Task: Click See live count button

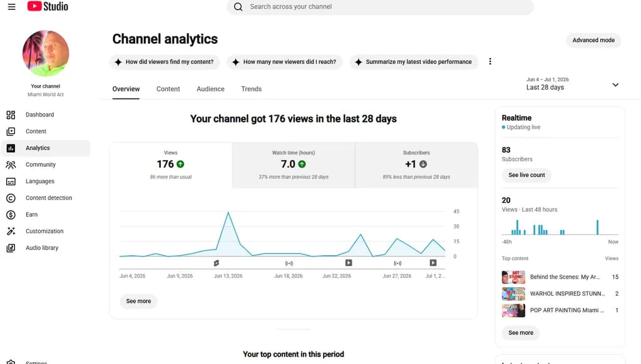Action: point(526,175)
